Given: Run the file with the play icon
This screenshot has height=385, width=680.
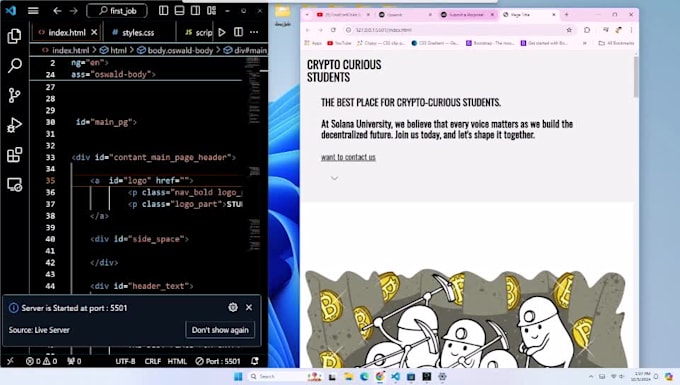Looking at the screenshot, I should pyautogui.click(x=222, y=33).
